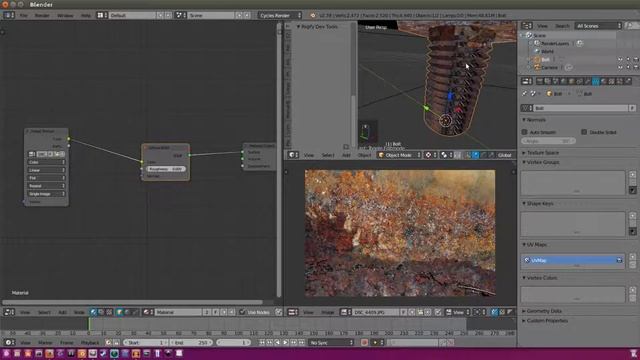Open the Texture properties tab

[x=611, y=81]
